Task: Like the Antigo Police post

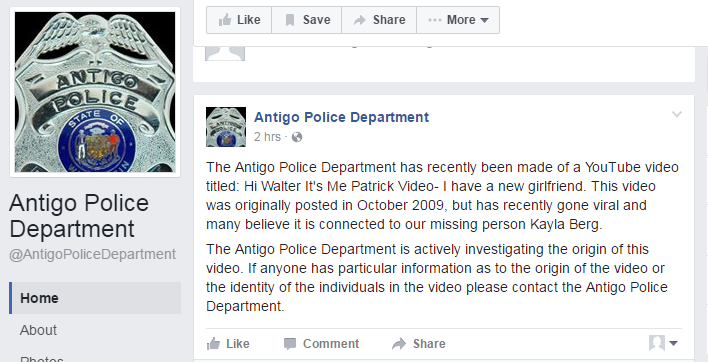Action: (228, 344)
